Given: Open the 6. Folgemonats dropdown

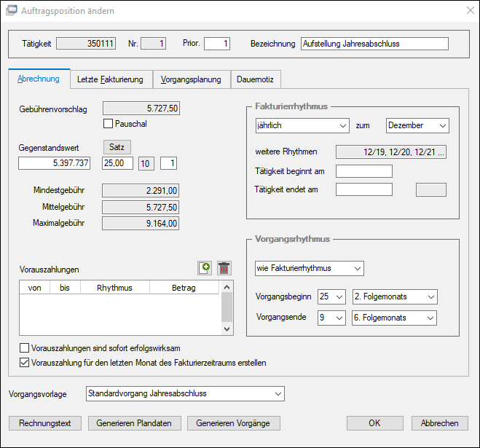Looking at the screenshot, I should point(394,318).
